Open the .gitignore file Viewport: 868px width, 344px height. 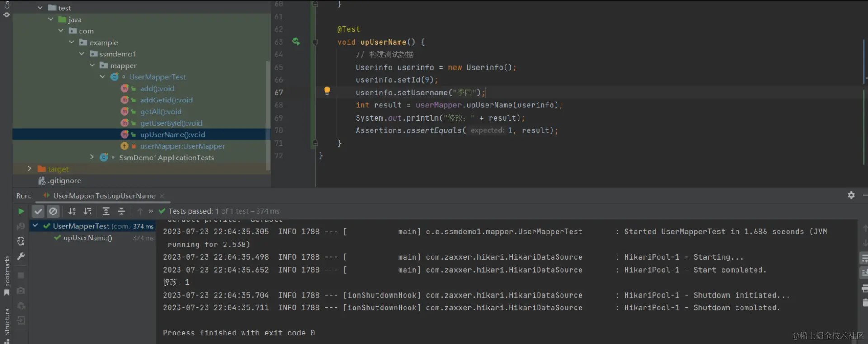[65, 181]
